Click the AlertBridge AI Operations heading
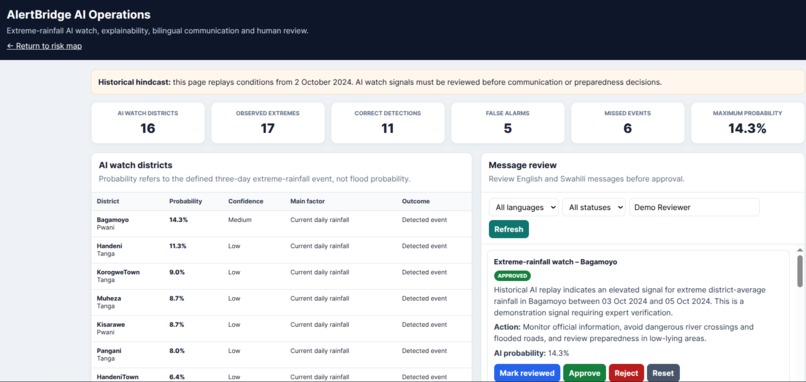The height and width of the screenshot is (382, 806). click(79, 15)
